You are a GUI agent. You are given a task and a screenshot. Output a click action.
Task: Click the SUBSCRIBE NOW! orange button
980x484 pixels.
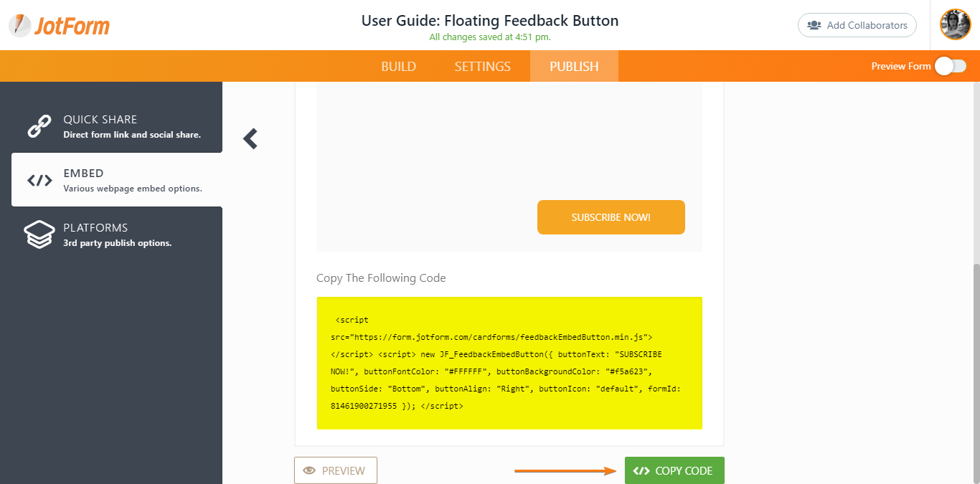point(611,217)
